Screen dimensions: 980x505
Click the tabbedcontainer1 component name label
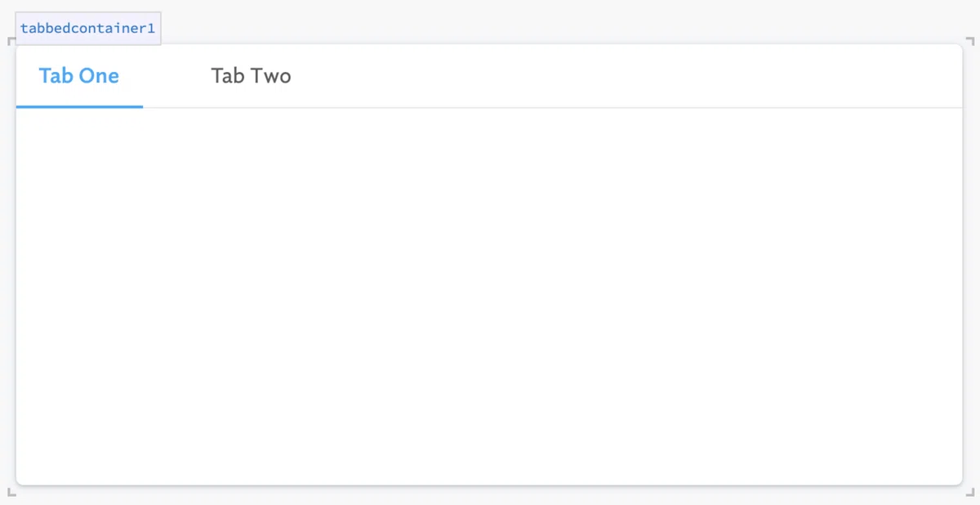87,29
